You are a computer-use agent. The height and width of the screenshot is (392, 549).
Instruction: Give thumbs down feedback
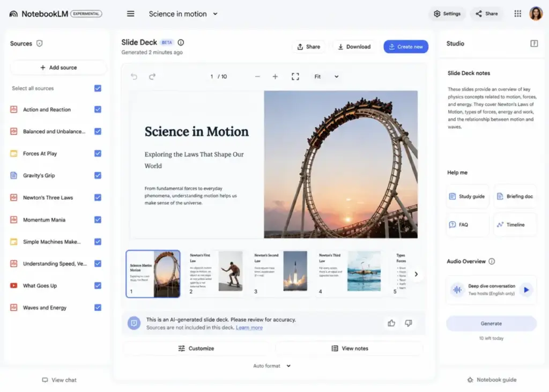408,323
